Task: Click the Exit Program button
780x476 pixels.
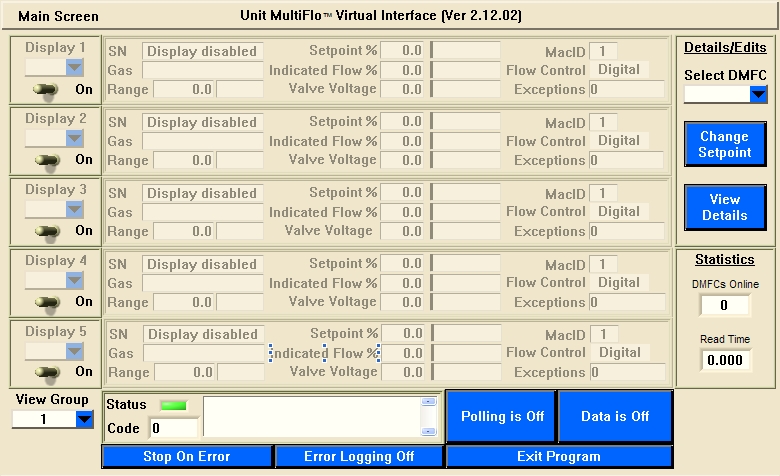Action: point(559,457)
